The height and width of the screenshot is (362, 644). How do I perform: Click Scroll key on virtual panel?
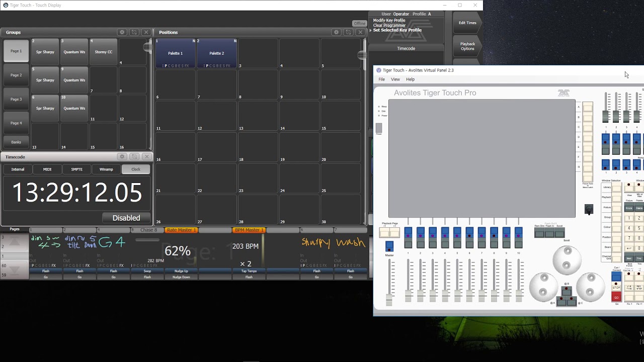pyautogui.click(x=560, y=233)
